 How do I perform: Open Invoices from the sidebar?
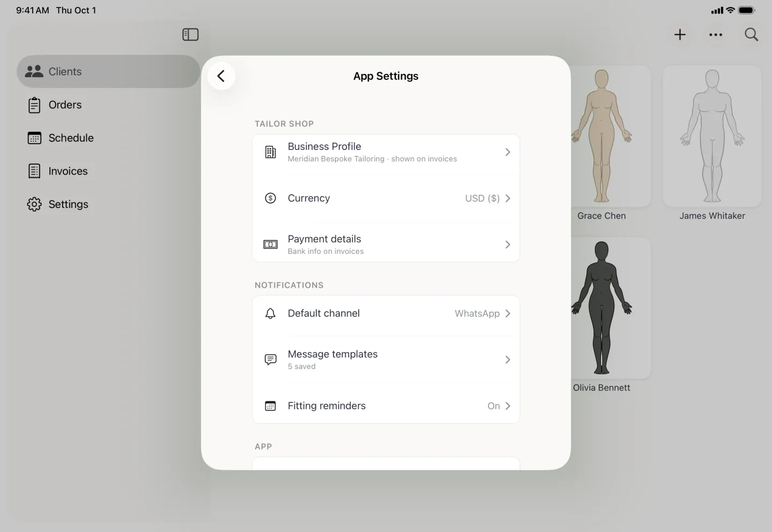pyautogui.click(x=68, y=171)
